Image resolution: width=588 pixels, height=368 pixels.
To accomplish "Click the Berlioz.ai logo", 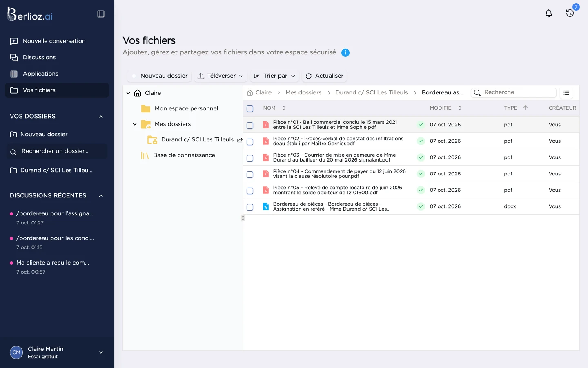I will (x=30, y=14).
